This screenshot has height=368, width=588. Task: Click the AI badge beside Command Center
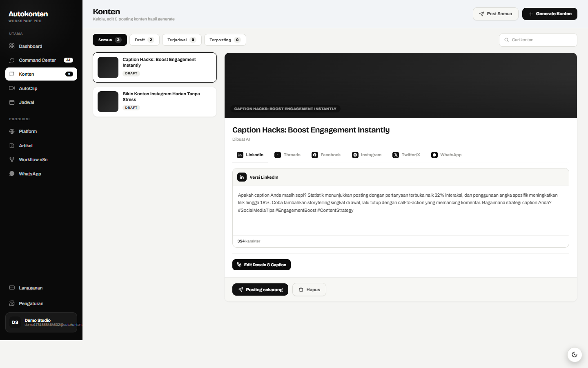pos(68,60)
